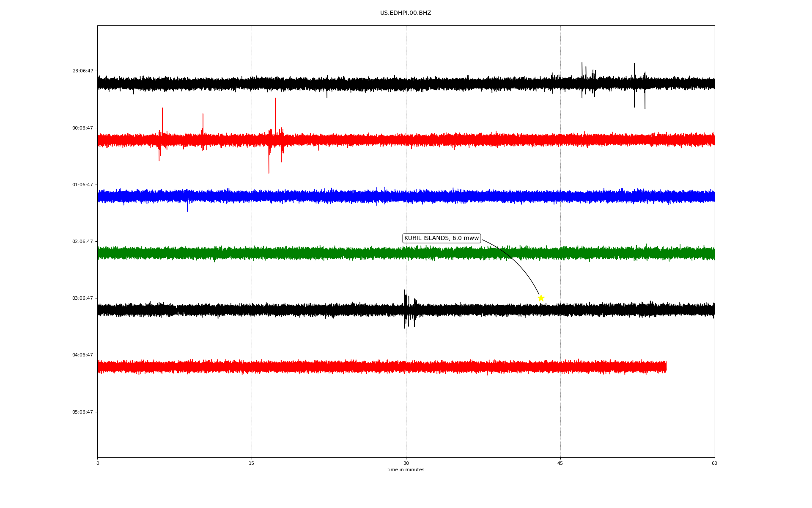The height and width of the screenshot is (508, 812).
Task: Click the end of the red 04:06:47 trace
Action: click(x=666, y=367)
